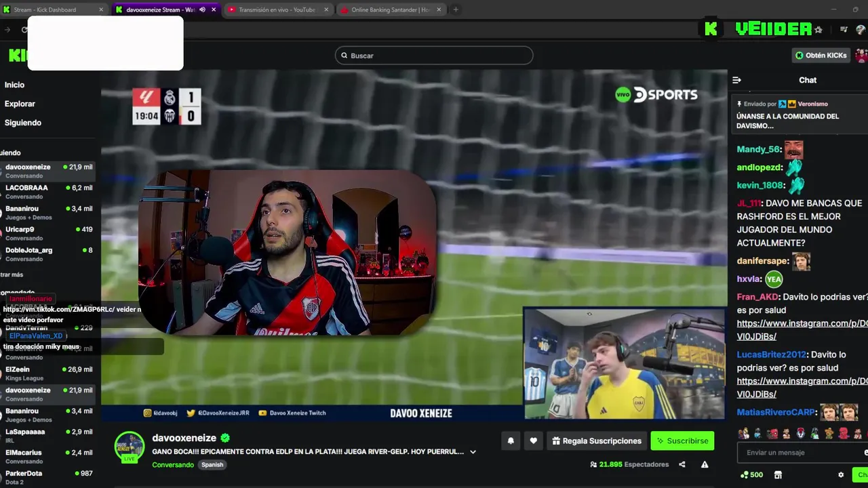Screen dimensions: 868x488
Task: Open LACOBRAAA channel in sidebar
Action: pyautogui.click(x=47, y=192)
